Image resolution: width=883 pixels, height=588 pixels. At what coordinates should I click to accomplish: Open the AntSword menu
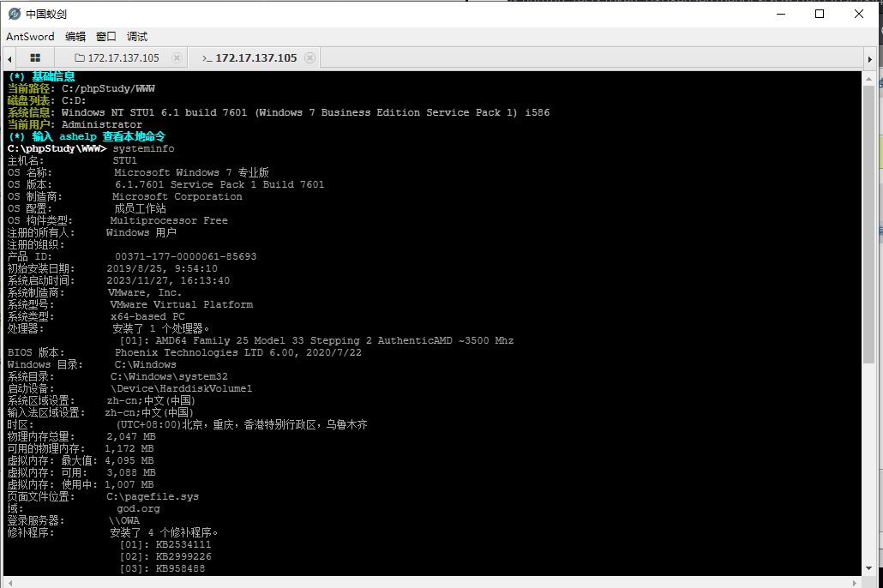pyautogui.click(x=30, y=37)
